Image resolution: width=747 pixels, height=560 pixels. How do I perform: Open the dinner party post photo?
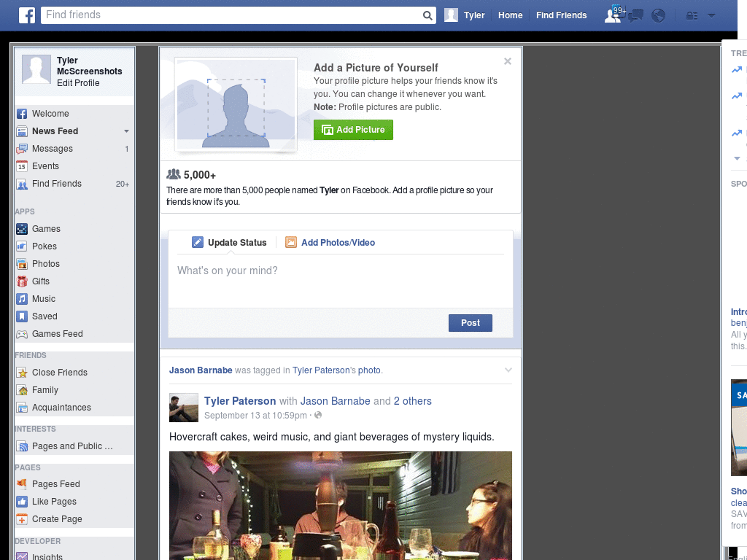(x=341, y=506)
